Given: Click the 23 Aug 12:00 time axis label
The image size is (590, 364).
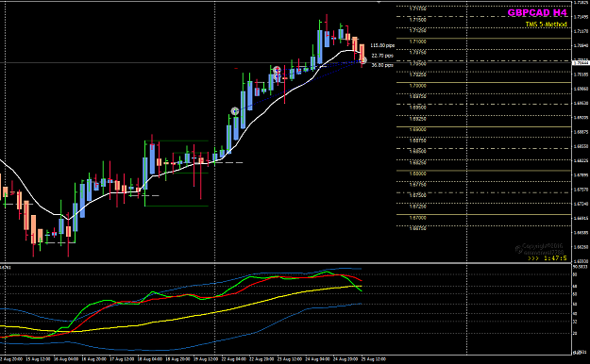Looking at the screenshot, I should click(290, 359).
